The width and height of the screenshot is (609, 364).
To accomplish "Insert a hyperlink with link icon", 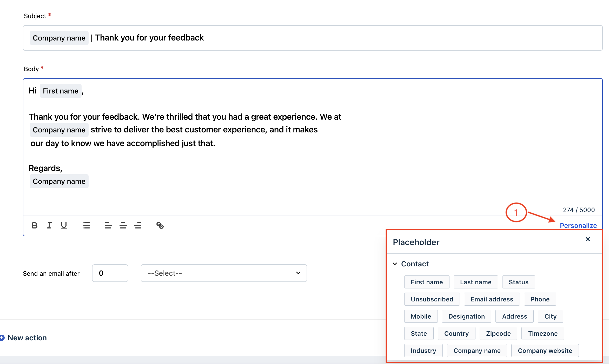I will [160, 225].
